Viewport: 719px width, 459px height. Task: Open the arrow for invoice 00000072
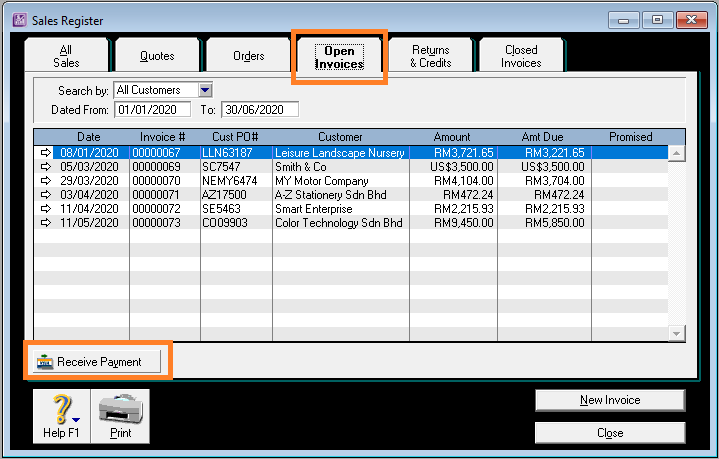click(46, 209)
